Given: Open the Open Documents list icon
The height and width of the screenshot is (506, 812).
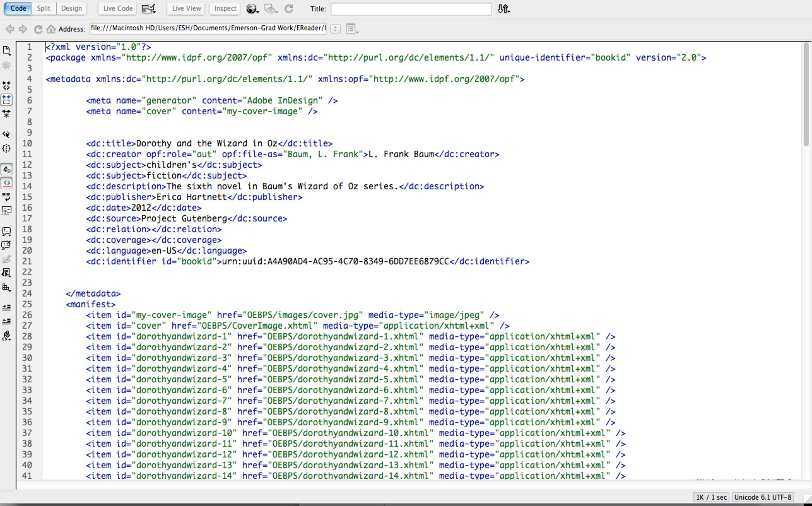Looking at the screenshot, I should click(6, 50).
